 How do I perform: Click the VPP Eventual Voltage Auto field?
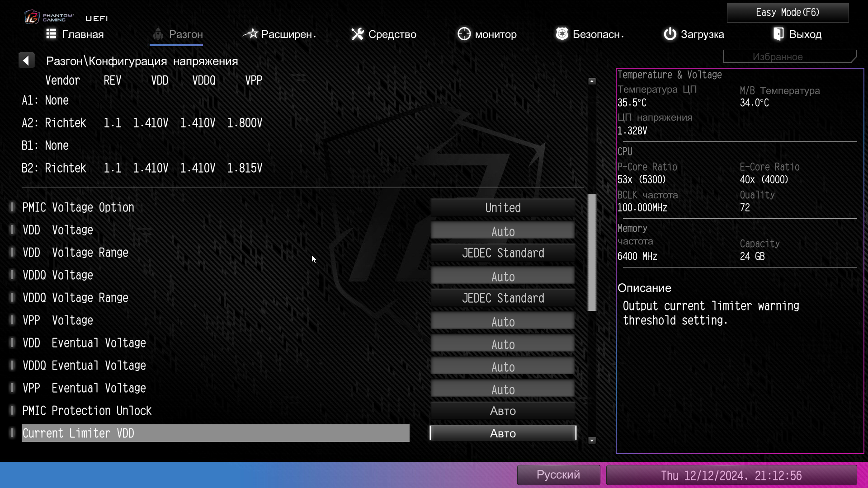coord(503,389)
